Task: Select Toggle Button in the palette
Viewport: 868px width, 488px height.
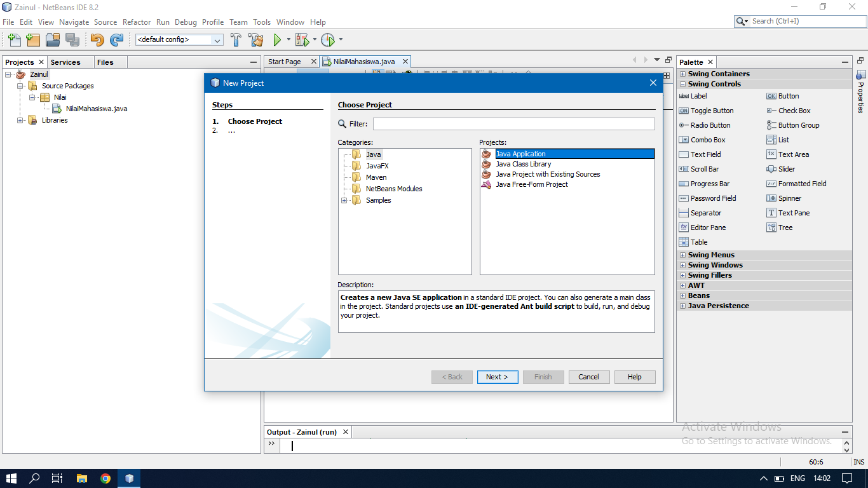Action: (706, 111)
